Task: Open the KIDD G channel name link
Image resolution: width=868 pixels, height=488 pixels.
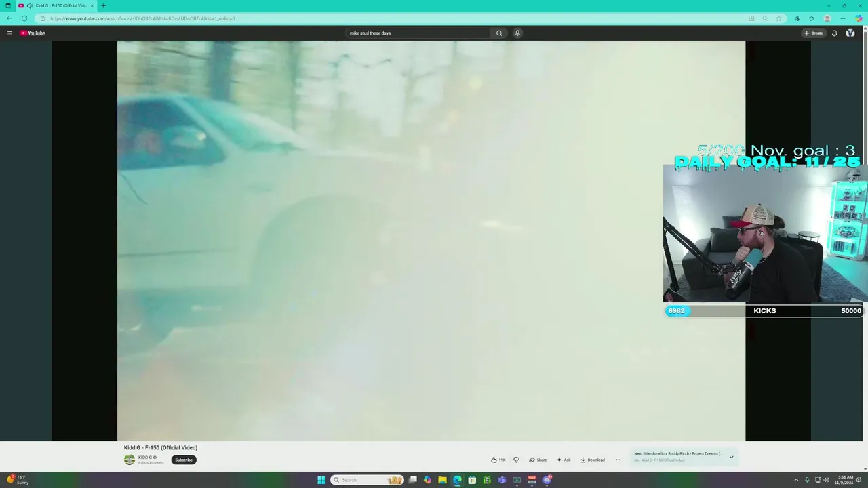Action: [145, 457]
